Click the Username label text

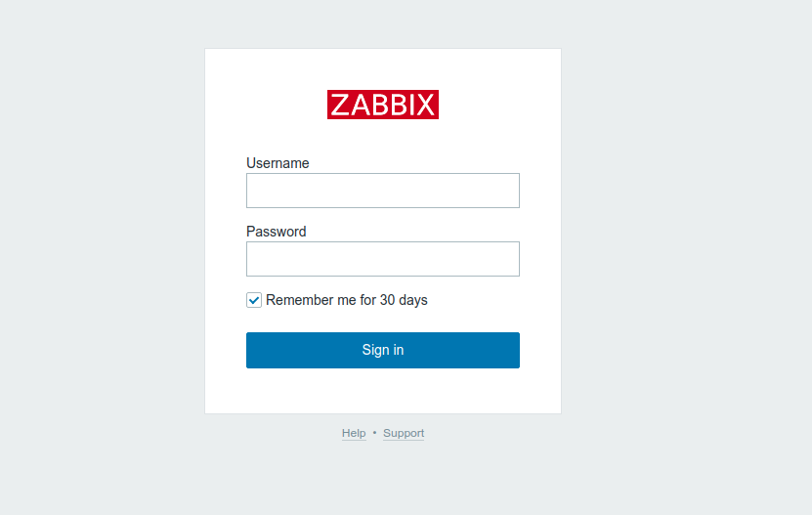click(278, 163)
